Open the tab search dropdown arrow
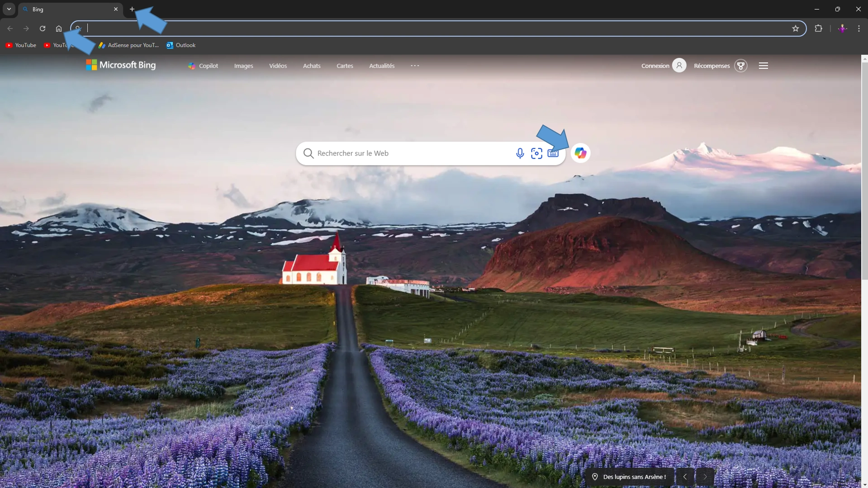The height and width of the screenshot is (488, 868). [x=9, y=9]
